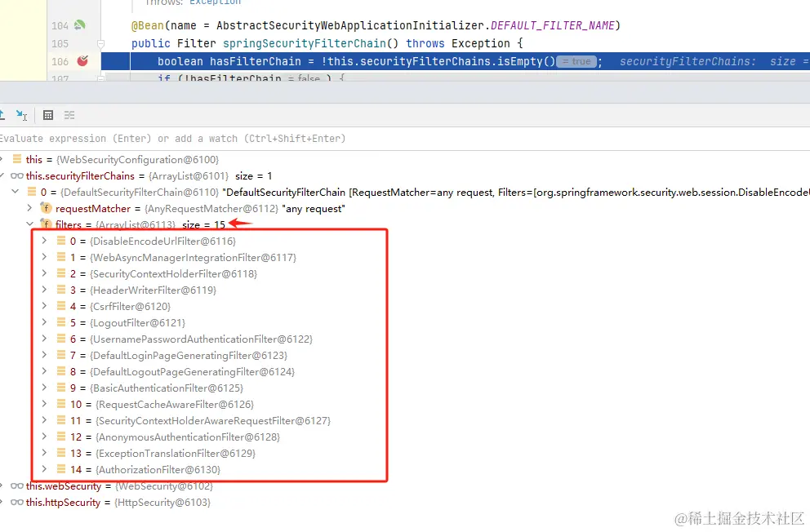The height and width of the screenshot is (532, 810).
Task: Expand the UsernamePasswordAuthenticationFilter@6122 entry
Action: tap(44, 339)
